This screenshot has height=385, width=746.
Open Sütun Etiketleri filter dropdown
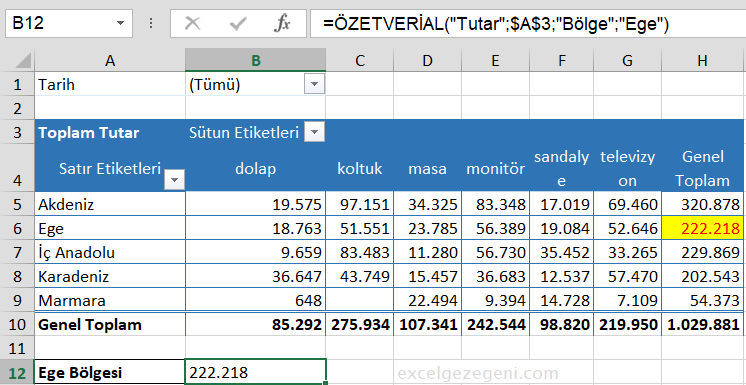point(314,132)
